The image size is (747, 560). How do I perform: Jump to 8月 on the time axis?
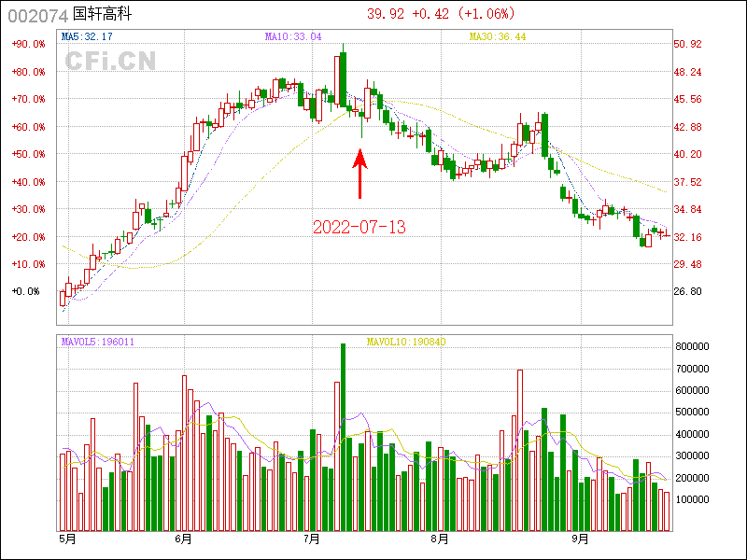pos(440,539)
